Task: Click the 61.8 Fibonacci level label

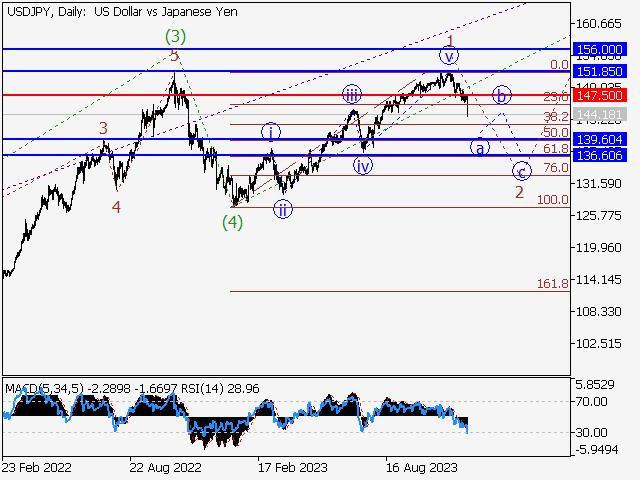Action: click(x=556, y=149)
